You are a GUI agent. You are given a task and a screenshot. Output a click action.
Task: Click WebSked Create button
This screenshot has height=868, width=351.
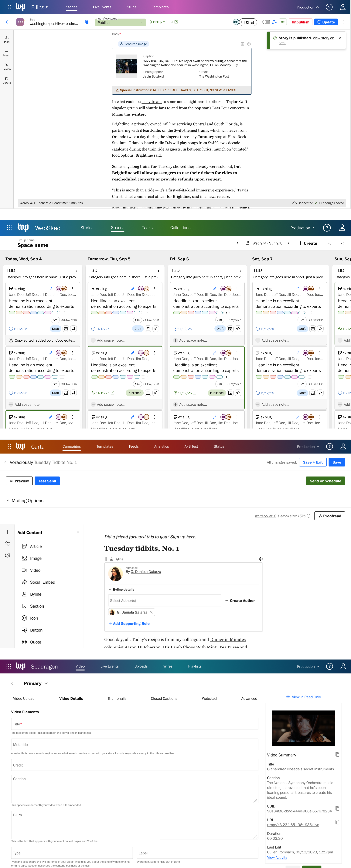(308, 243)
